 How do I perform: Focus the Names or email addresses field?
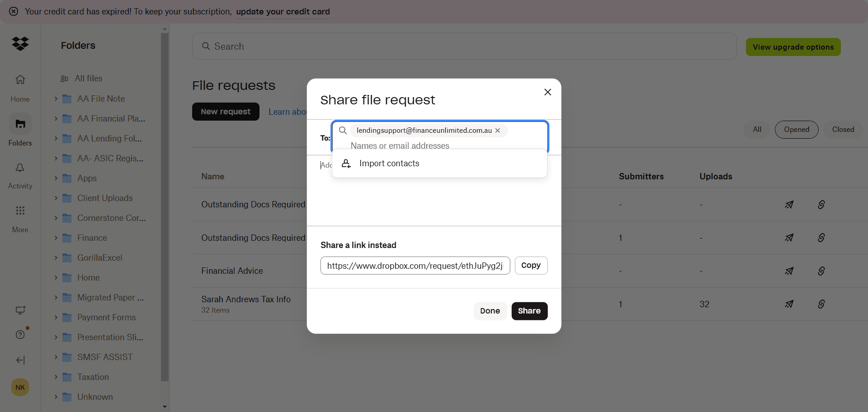click(400, 145)
